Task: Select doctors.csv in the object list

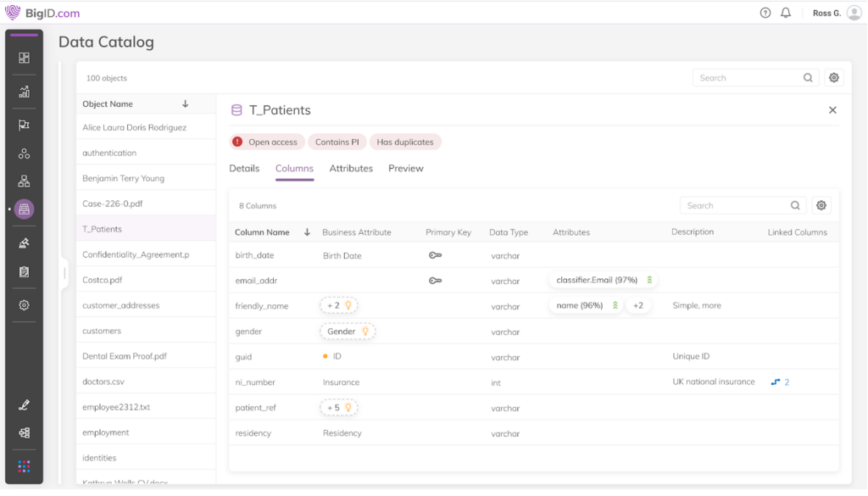Action: [103, 382]
